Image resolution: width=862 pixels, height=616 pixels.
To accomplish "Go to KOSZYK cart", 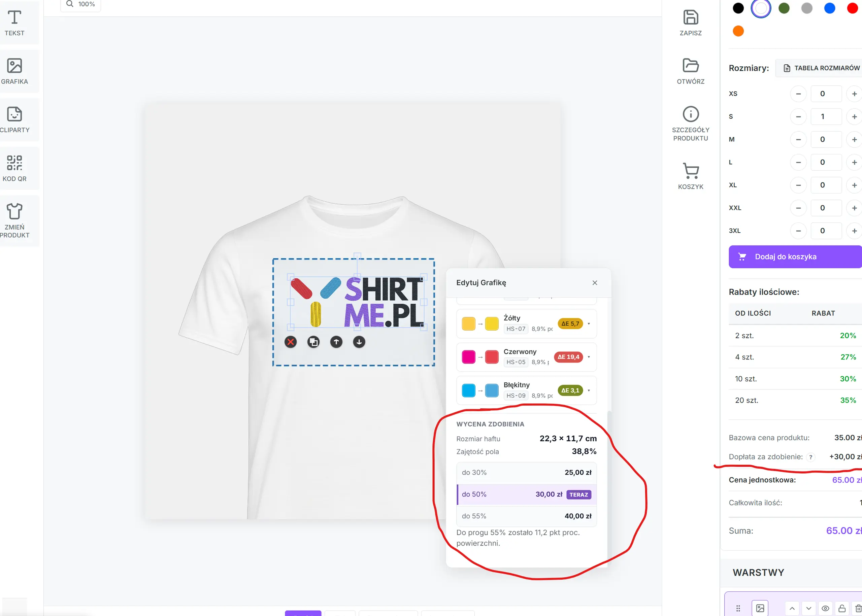I will click(691, 176).
